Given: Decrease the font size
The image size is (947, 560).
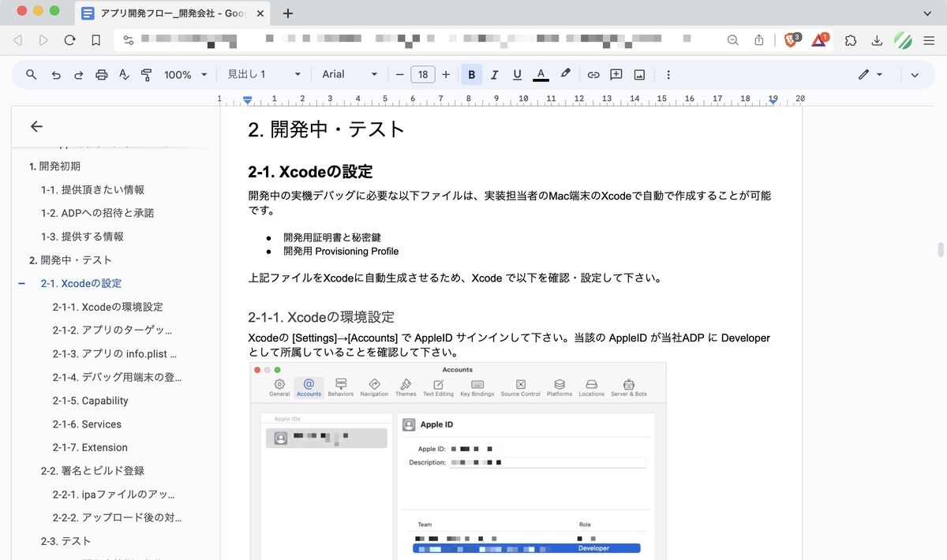Looking at the screenshot, I should [400, 75].
